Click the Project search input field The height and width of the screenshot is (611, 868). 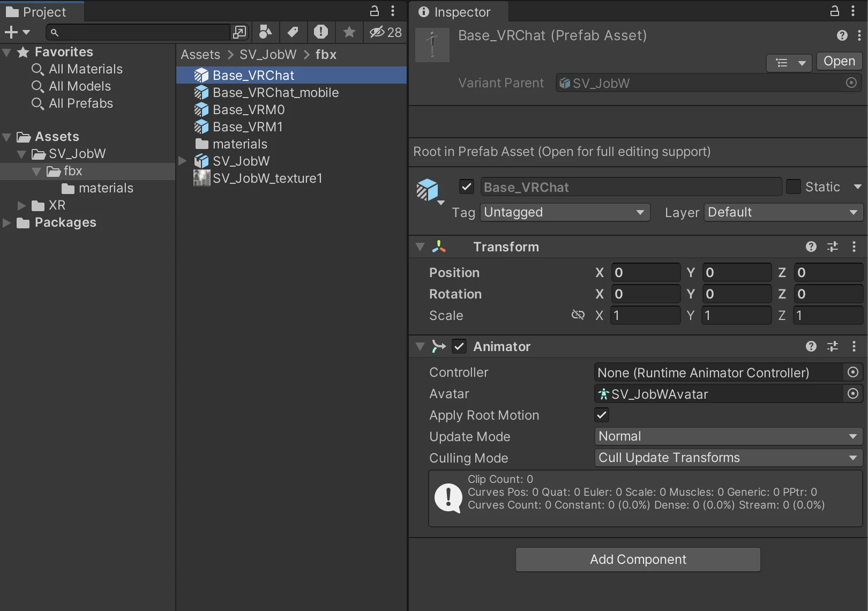139,32
